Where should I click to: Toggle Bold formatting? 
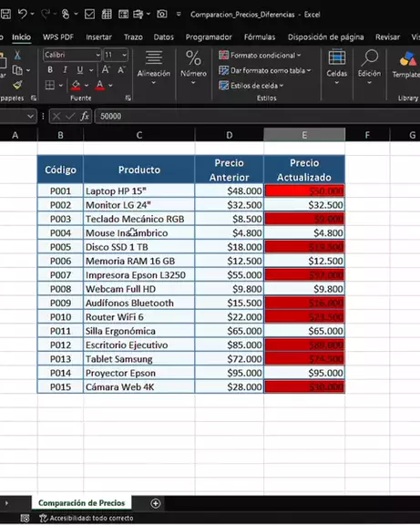pyautogui.click(x=50, y=69)
